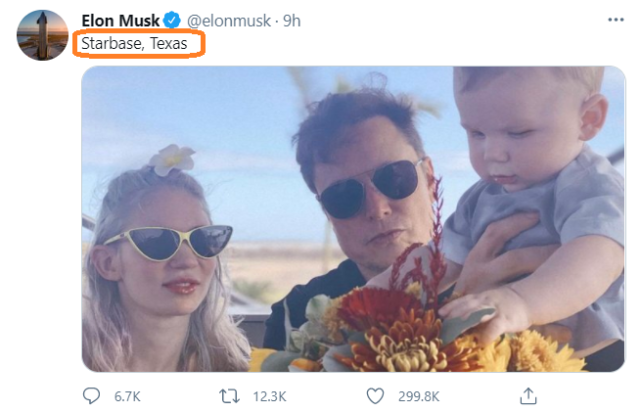
Task: Click the dark aviator sunglasses in photo
Action: (x=370, y=188)
